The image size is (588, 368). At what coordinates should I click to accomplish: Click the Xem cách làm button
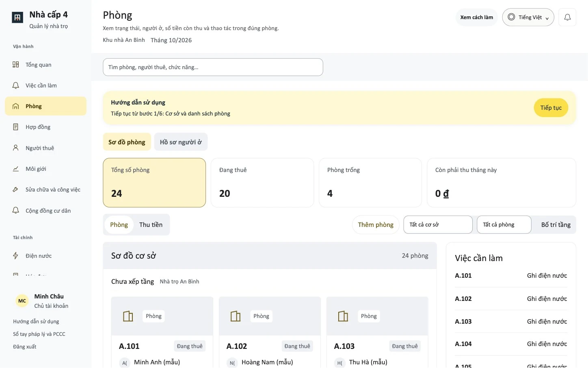tap(476, 17)
